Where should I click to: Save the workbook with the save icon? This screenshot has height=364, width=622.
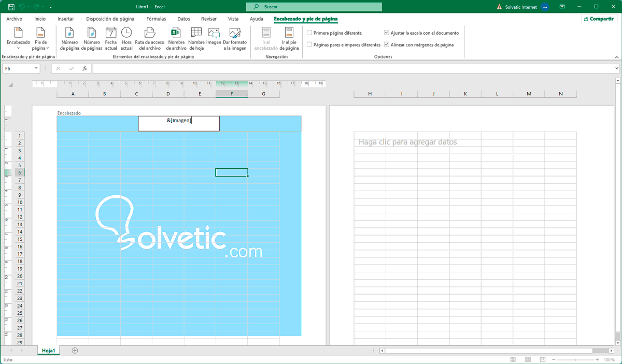coord(11,7)
